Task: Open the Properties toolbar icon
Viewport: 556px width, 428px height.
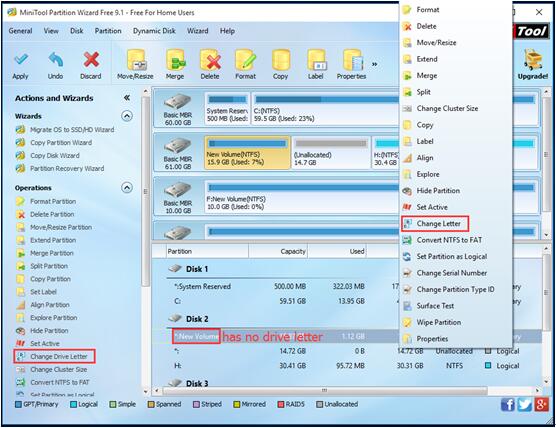Action: point(352,60)
